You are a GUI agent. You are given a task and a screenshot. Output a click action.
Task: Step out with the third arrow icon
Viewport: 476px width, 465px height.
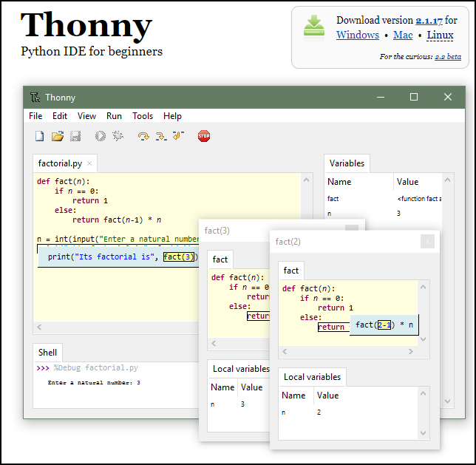point(178,135)
